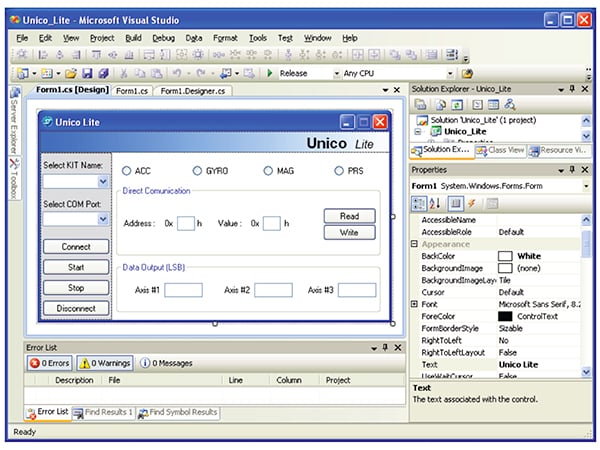Sort properties alphabetically with A-Z icon
Screen dimensions: 600x450
pos(435,203)
